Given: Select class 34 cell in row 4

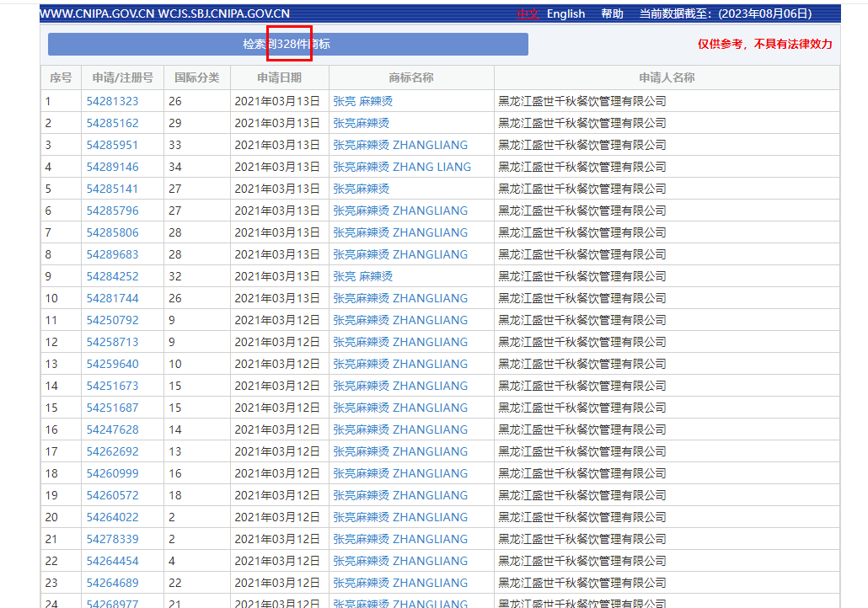Looking at the screenshot, I should coord(197,167).
